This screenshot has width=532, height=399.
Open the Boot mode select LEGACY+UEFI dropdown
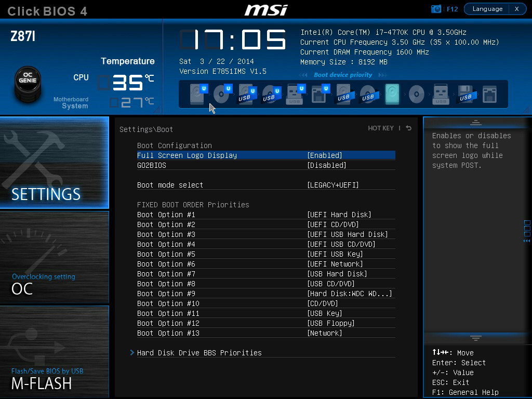pyautogui.click(x=332, y=185)
